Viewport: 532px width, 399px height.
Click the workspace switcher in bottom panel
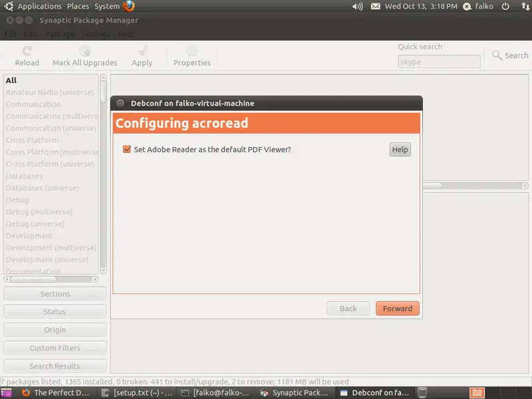click(477, 393)
